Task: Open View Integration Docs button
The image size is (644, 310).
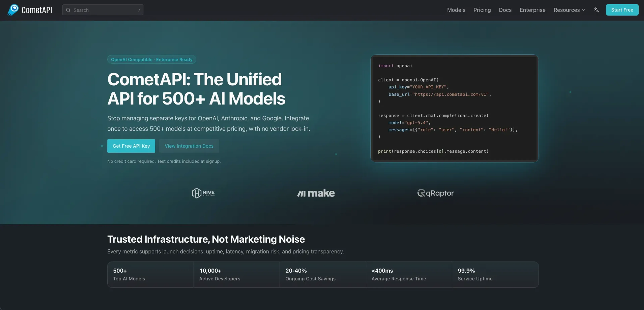Action: point(189,146)
